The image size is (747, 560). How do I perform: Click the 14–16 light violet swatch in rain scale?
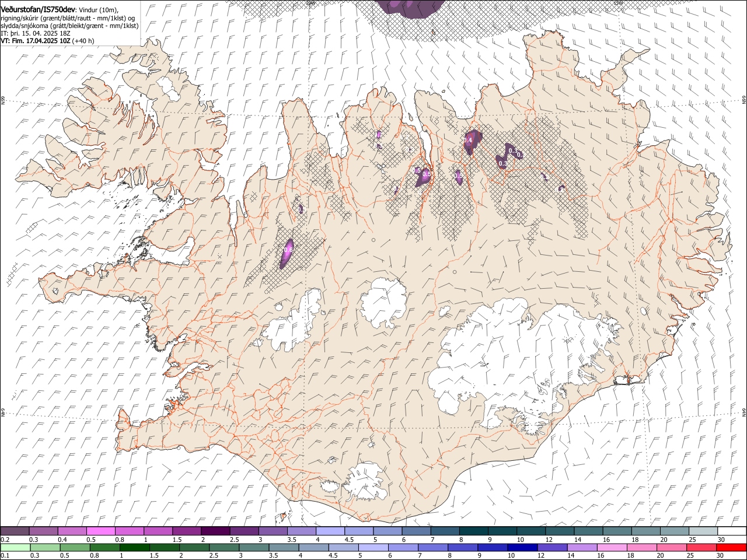(582, 548)
